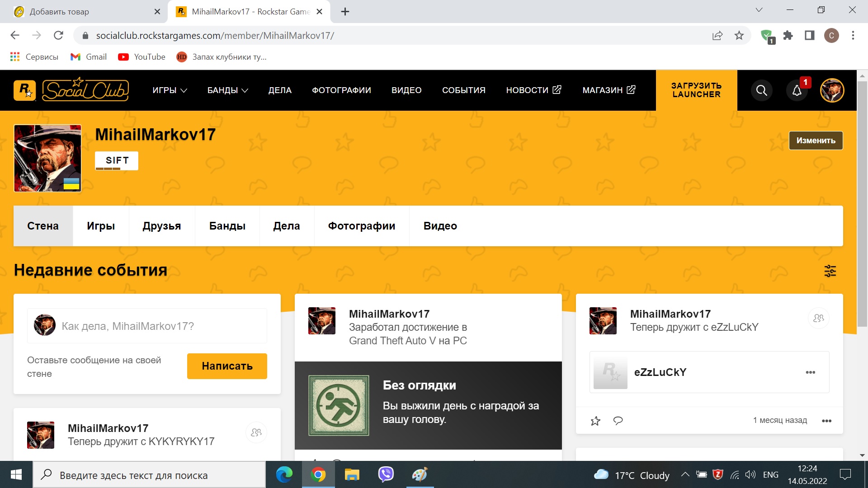Viewport: 868px width, 488px height.
Task: Switch to the Игры profile tab
Action: coord(101,226)
